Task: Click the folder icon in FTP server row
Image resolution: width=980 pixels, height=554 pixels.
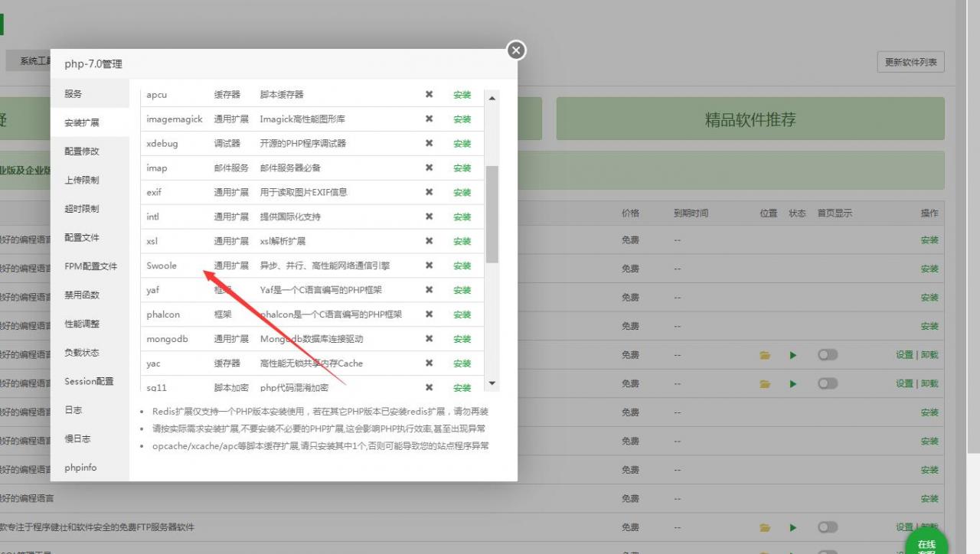Action: pyautogui.click(x=764, y=527)
